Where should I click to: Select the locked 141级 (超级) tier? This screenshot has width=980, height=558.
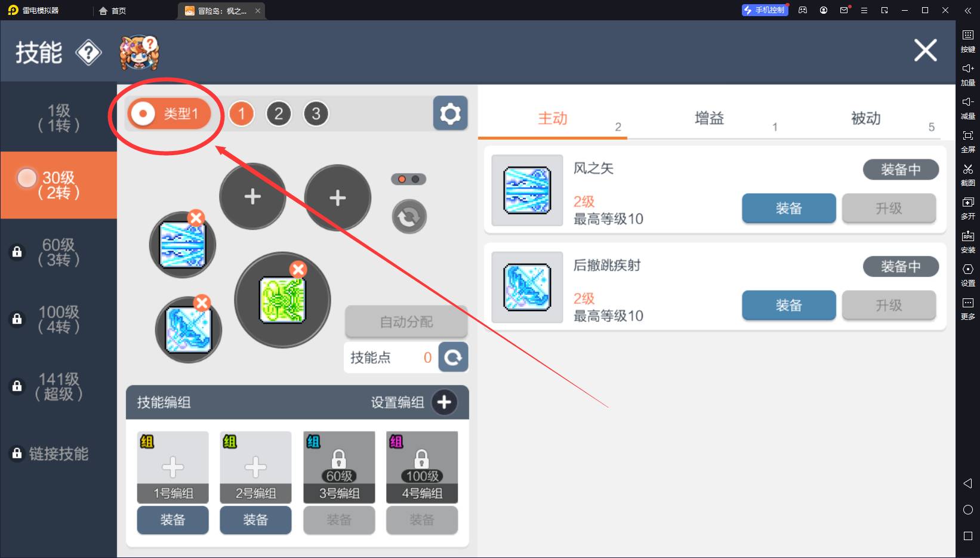pos(58,386)
